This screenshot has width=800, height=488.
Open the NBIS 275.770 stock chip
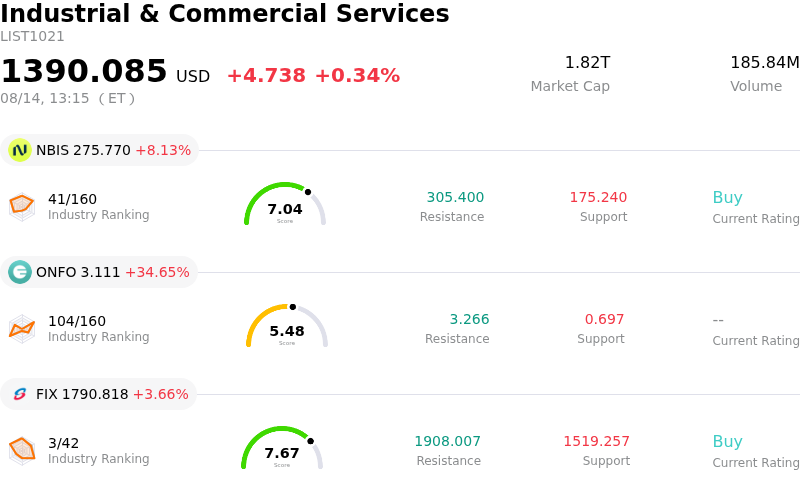[x=99, y=150]
